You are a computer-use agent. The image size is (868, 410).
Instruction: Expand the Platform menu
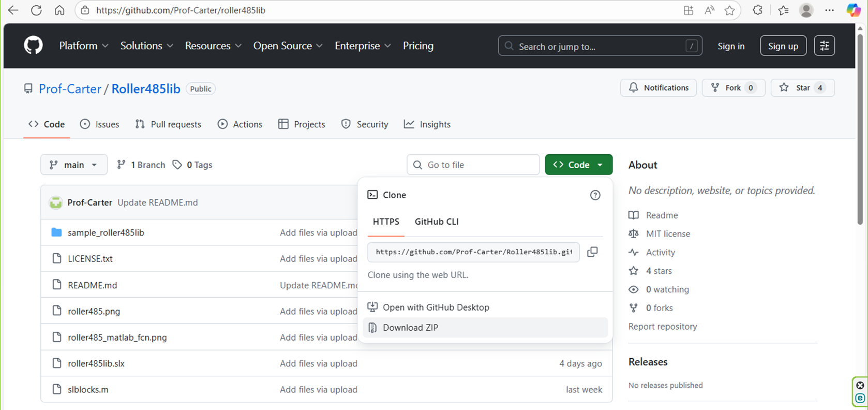(x=84, y=46)
